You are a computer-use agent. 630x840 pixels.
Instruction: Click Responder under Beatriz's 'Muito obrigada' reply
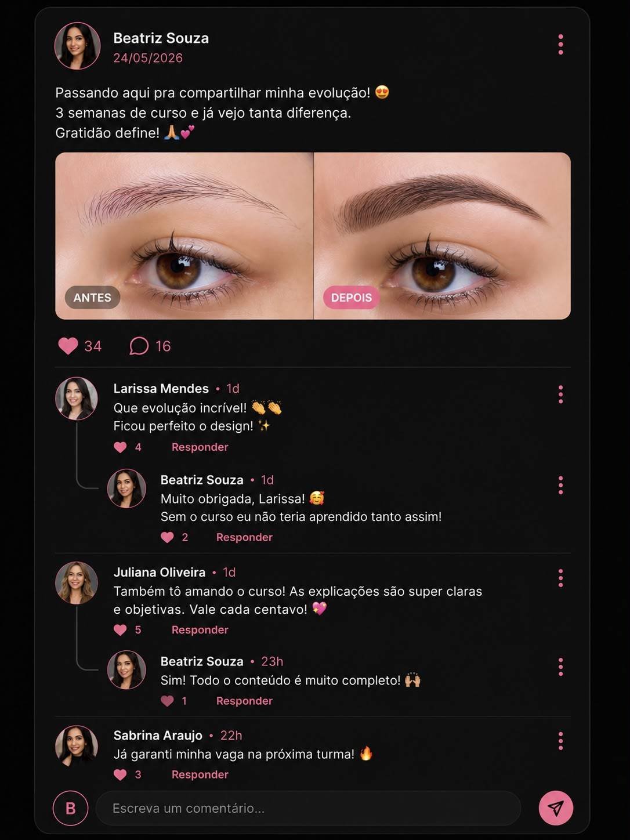click(x=244, y=537)
